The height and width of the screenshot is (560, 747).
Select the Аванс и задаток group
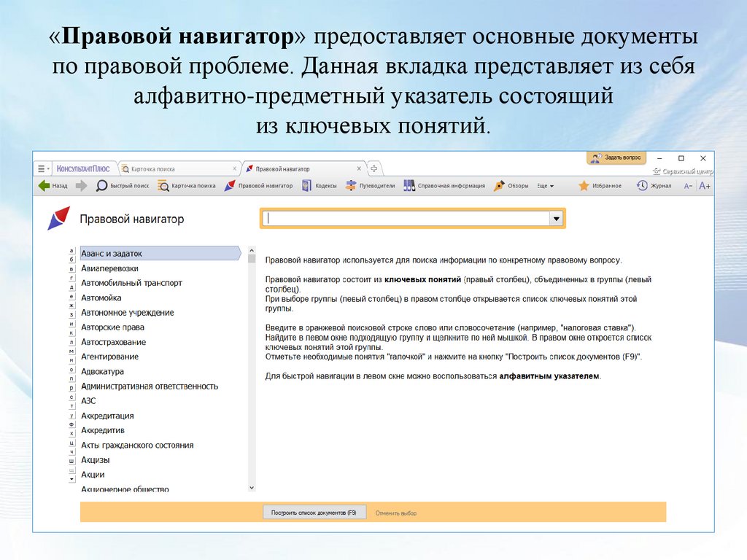coord(160,253)
